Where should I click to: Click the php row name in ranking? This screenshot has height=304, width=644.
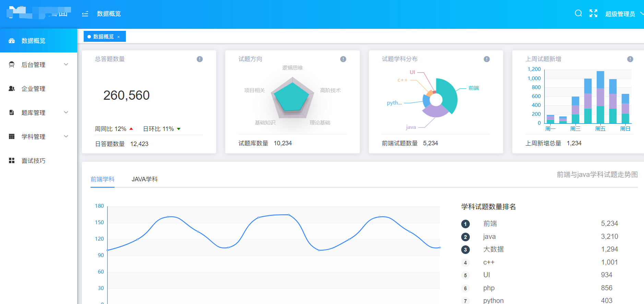pos(489,288)
